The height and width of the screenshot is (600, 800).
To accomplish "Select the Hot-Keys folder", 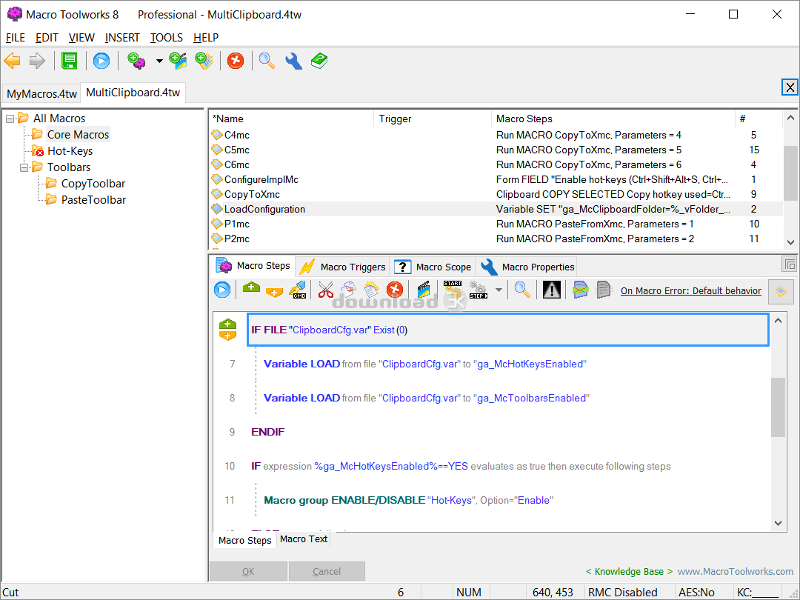I will tap(70, 151).
